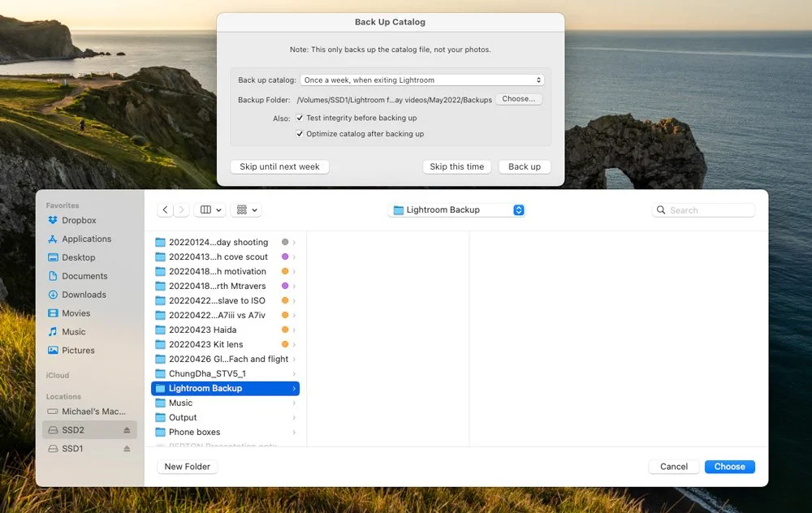
Task: Select the ChungDha_STV5_1 folder
Action: 225,373
